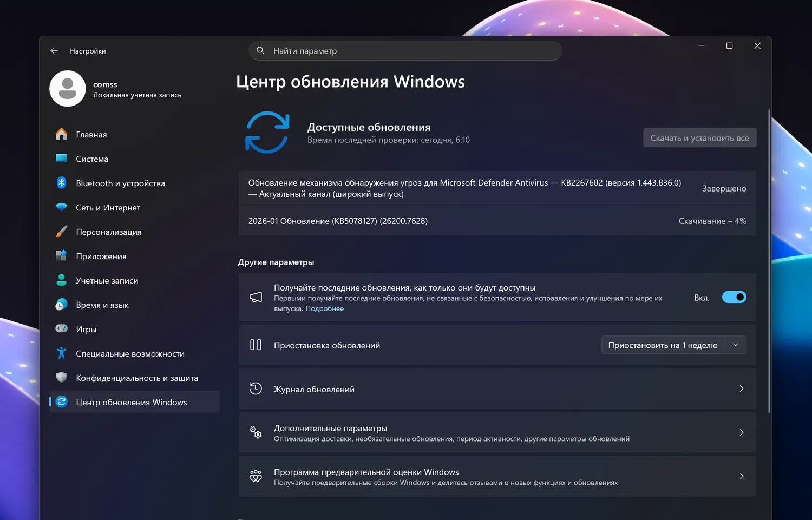
Task: Click the Главная home icon
Action: (x=62, y=134)
